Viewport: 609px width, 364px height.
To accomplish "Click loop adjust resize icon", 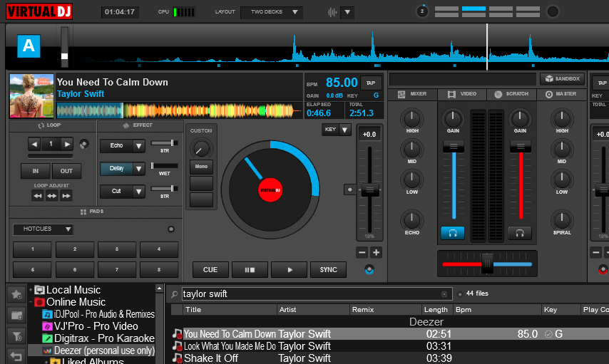I will pos(52,196).
